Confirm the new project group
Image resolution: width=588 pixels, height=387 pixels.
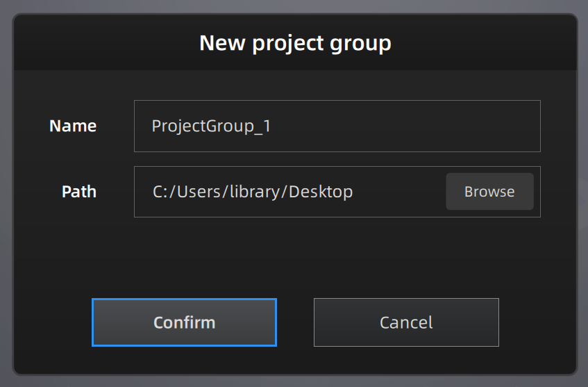[184, 322]
